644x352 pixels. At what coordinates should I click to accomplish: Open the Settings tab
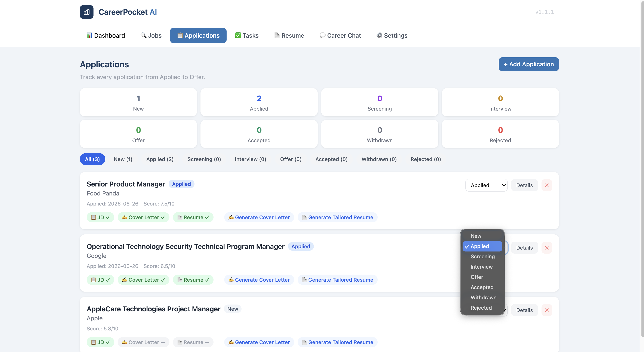click(392, 35)
